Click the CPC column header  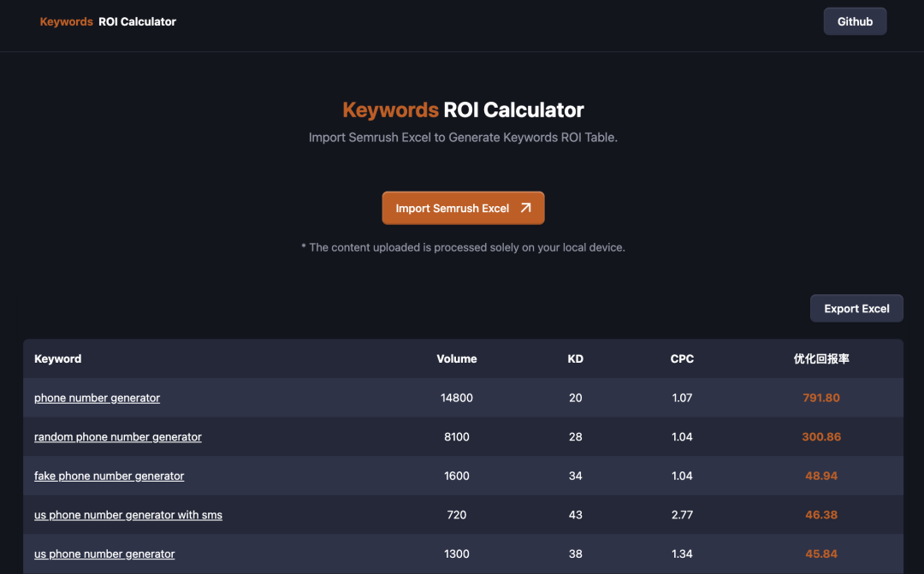(682, 358)
